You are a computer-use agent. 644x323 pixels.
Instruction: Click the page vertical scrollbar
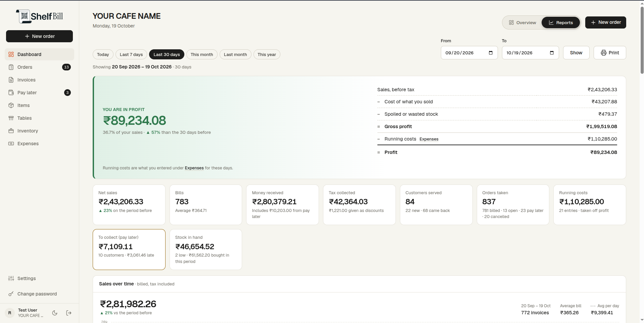[642, 40]
